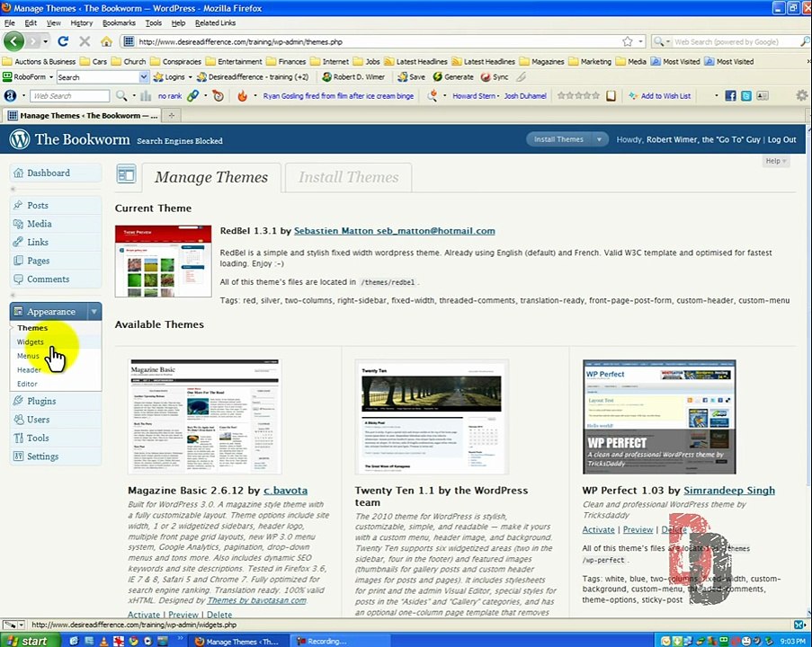Open Simrandeep Singh author link

(x=729, y=490)
